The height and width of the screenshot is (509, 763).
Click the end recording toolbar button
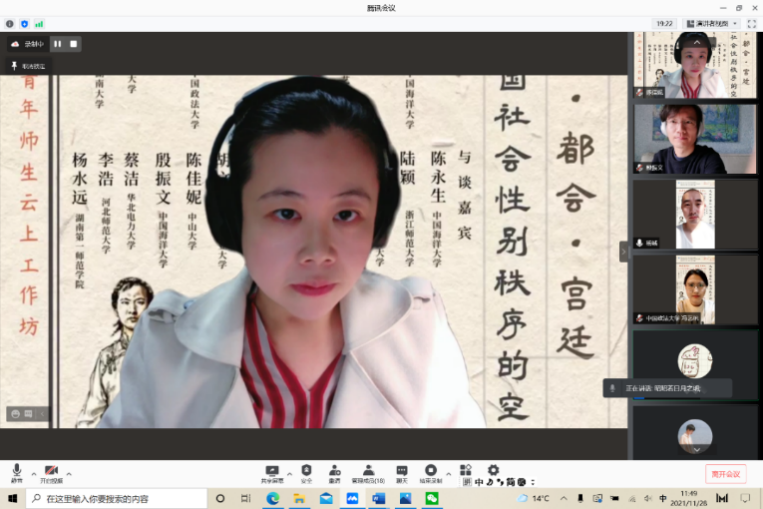430,471
